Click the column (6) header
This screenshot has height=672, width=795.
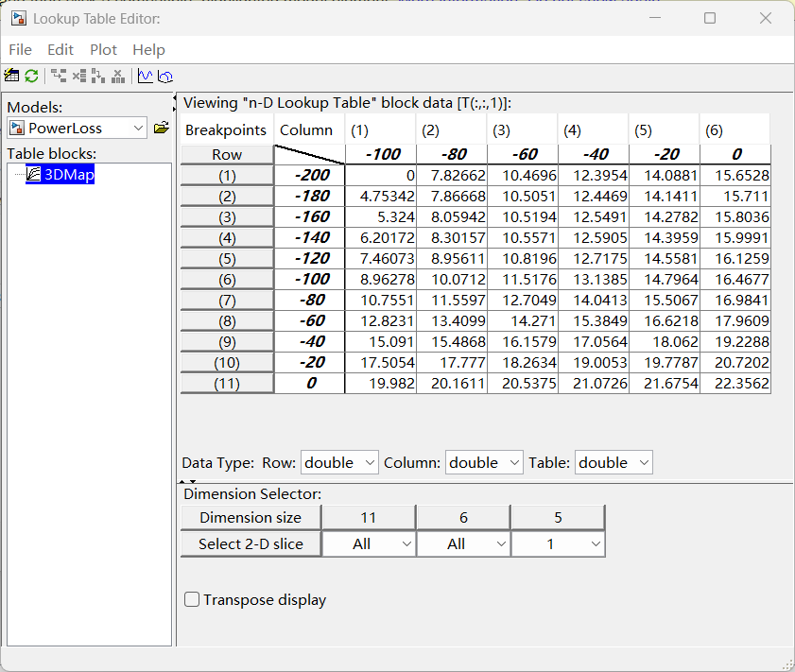click(735, 130)
